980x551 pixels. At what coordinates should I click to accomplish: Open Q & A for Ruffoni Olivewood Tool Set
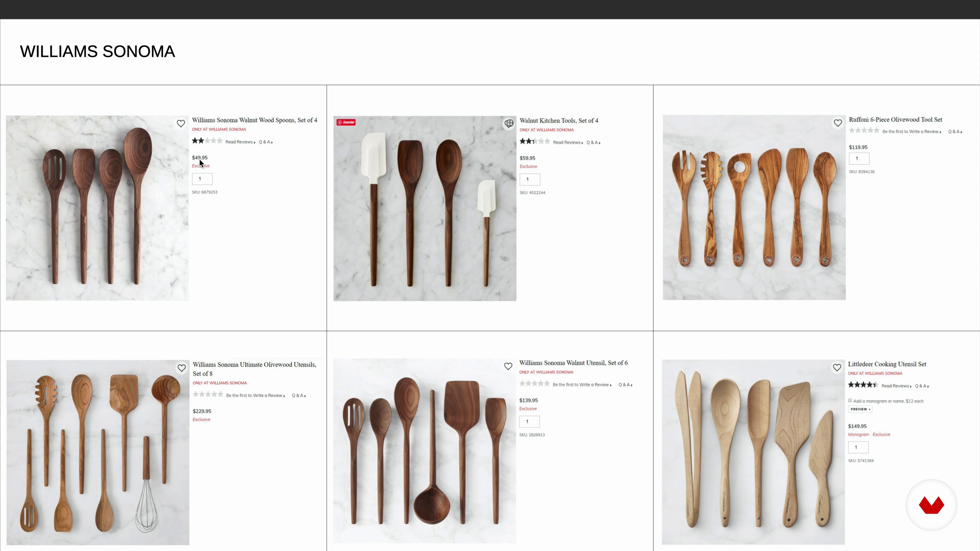(955, 132)
